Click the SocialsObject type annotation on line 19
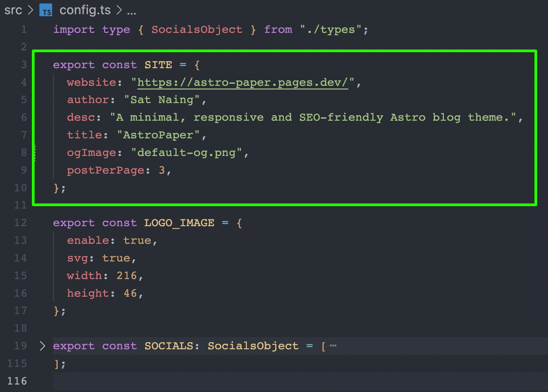 (x=253, y=346)
